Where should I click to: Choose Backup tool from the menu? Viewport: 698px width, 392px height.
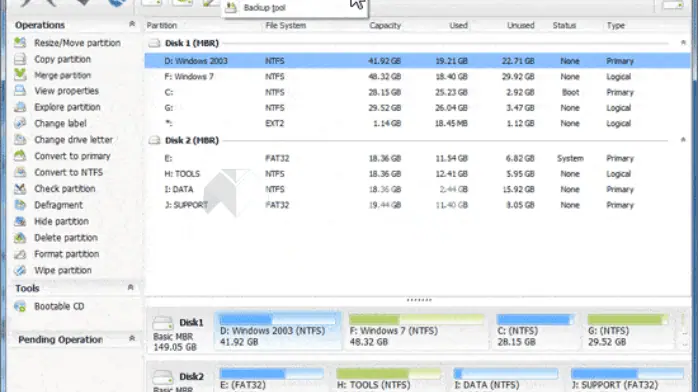295,8
